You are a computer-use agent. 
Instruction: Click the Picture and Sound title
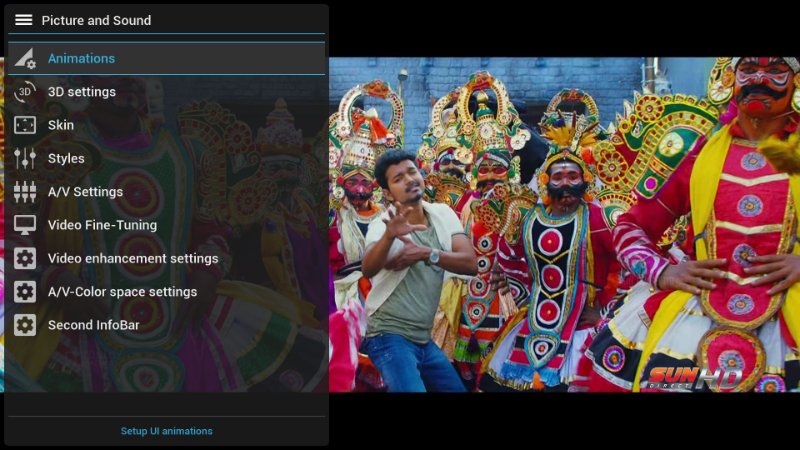pos(96,20)
